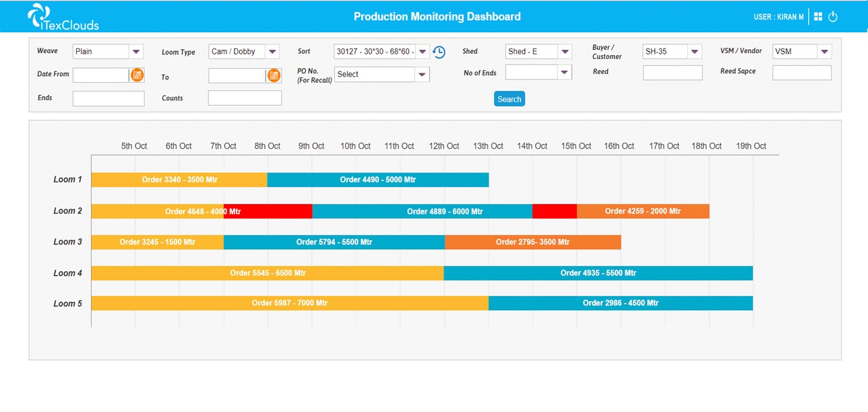Click the iTexClouds logo
The image size is (868, 412).
63,18
